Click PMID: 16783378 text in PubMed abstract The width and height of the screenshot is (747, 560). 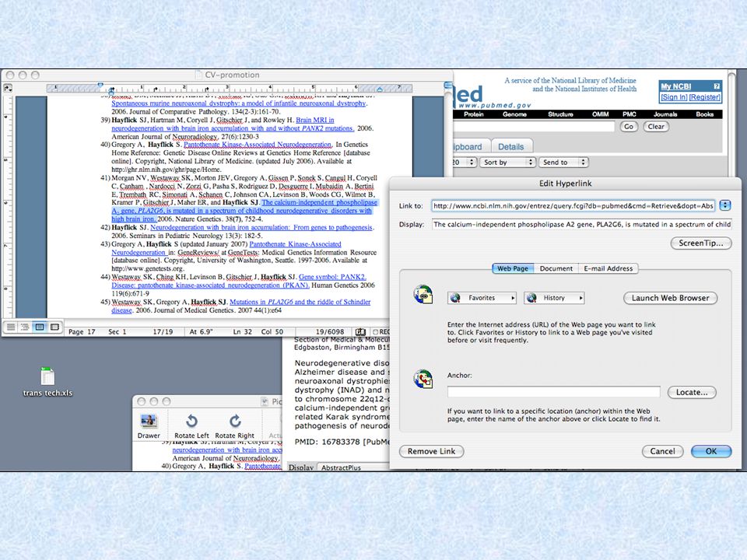pos(327,442)
